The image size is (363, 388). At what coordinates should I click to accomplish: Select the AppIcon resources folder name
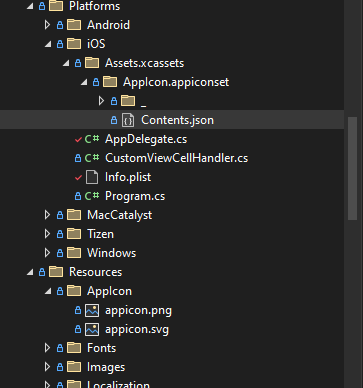(x=109, y=291)
